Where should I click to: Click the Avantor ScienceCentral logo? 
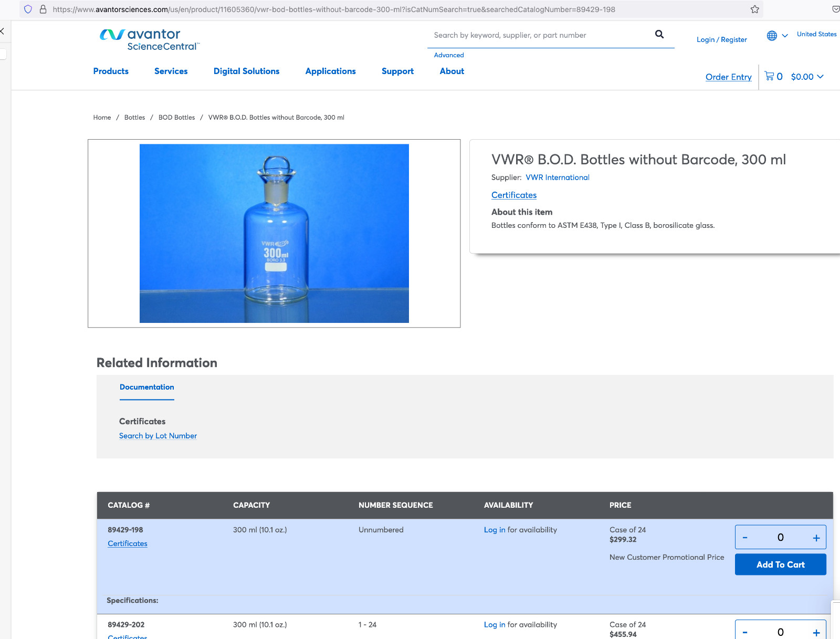coord(150,40)
